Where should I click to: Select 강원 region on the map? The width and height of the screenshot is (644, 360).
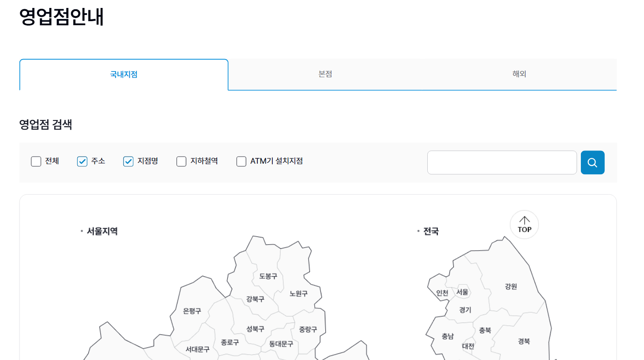[x=512, y=287]
